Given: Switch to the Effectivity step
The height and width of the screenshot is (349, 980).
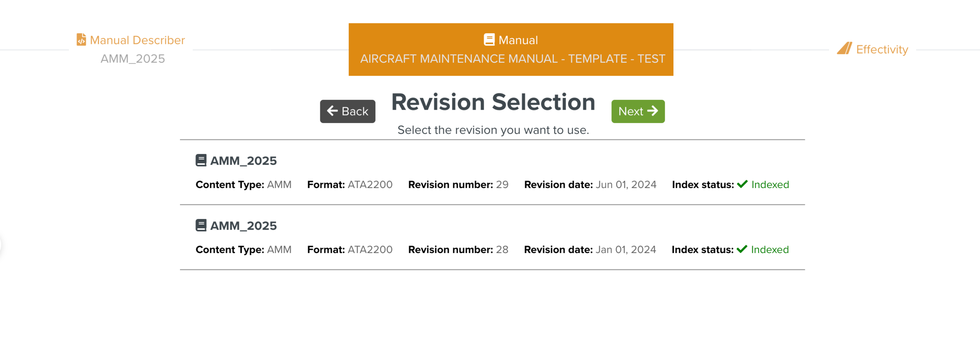Looking at the screenshot, I should pyautogui.click(x=881, y=49).
